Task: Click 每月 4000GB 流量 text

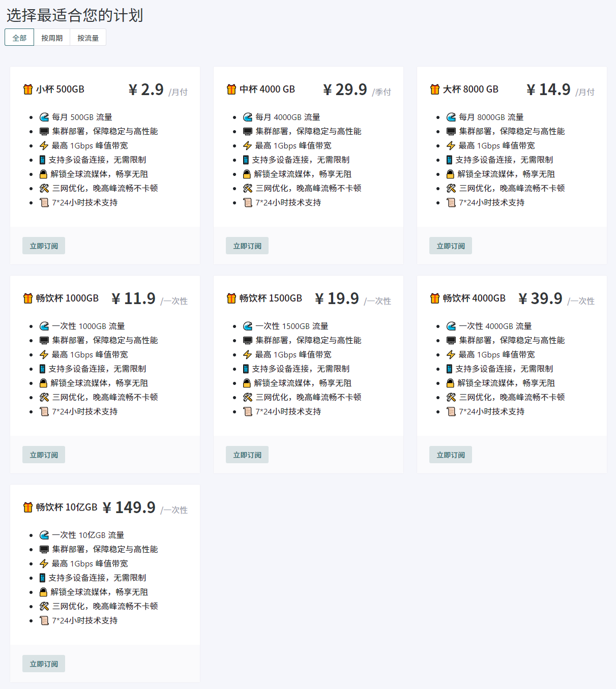Action: pyautogui.click(x=288, y=117)
